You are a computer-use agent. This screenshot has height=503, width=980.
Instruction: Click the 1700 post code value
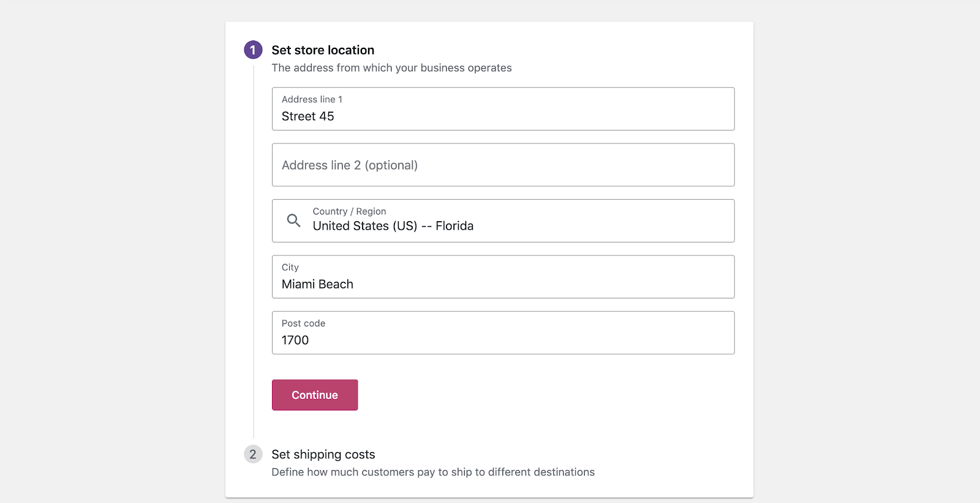click(x=295, y=340)
